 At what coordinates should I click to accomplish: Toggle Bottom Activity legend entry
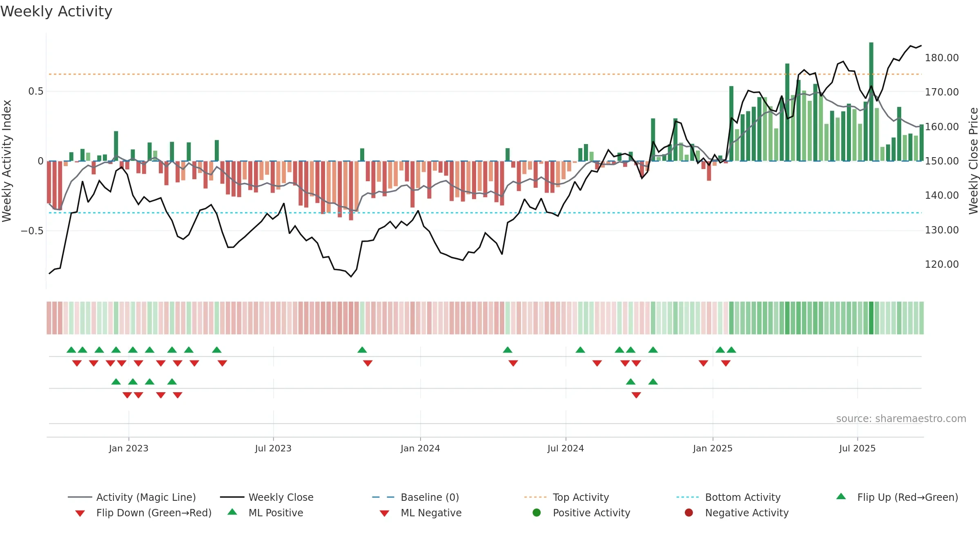point(728,497)
